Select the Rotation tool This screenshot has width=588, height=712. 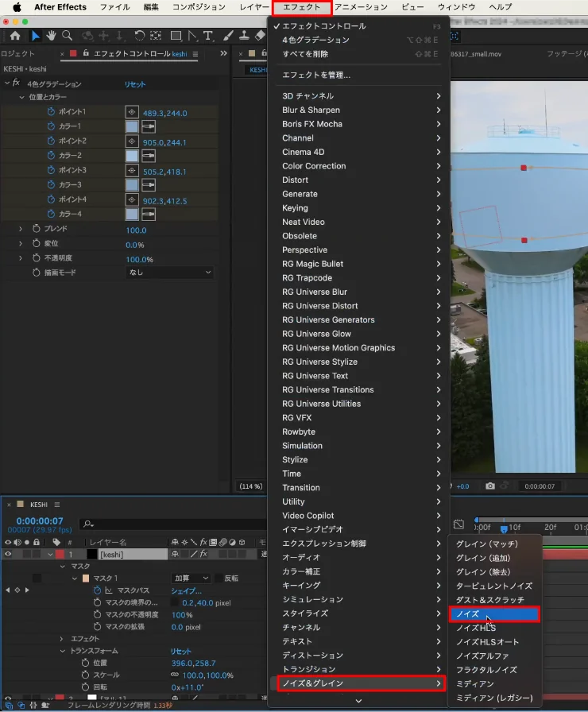(139, 36)
